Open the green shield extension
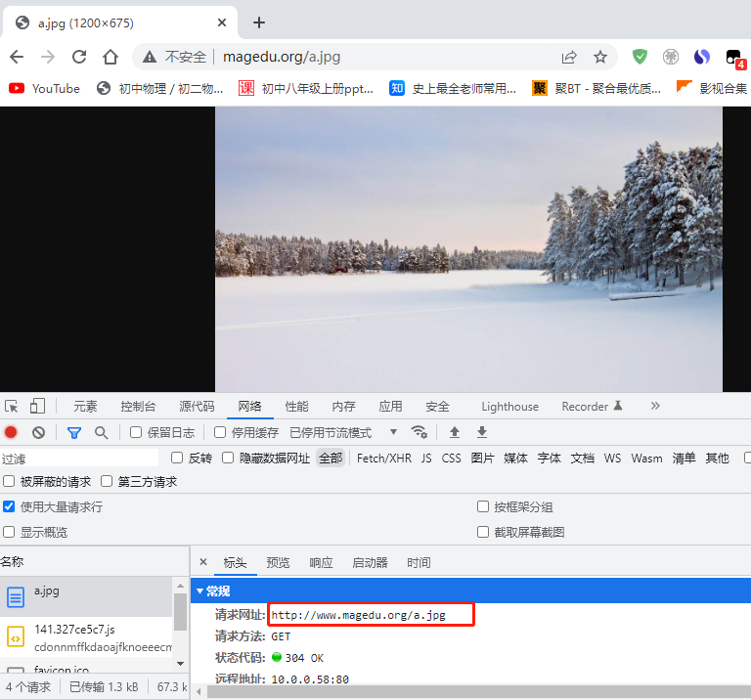751x700 pixels. point(640,57)
